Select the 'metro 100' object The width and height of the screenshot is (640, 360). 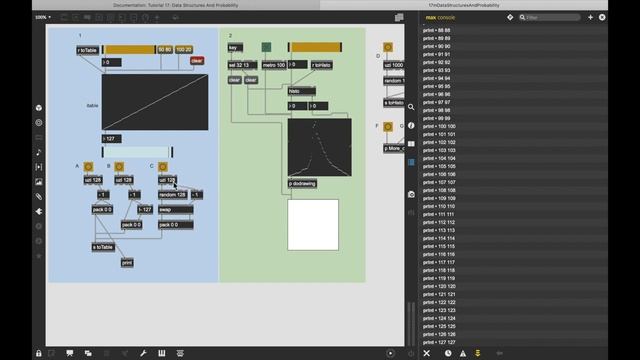click(x=273, y=65)
